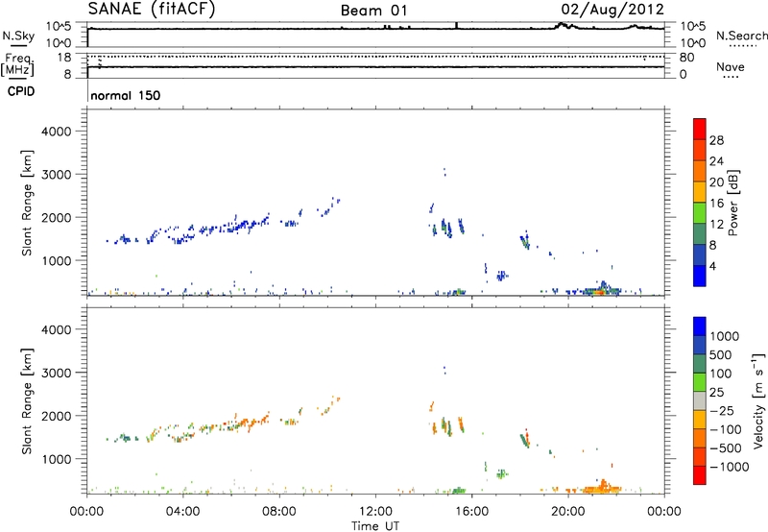
Task: Click the orange velocity cluster near 21:30
Action: click(602, 488)
